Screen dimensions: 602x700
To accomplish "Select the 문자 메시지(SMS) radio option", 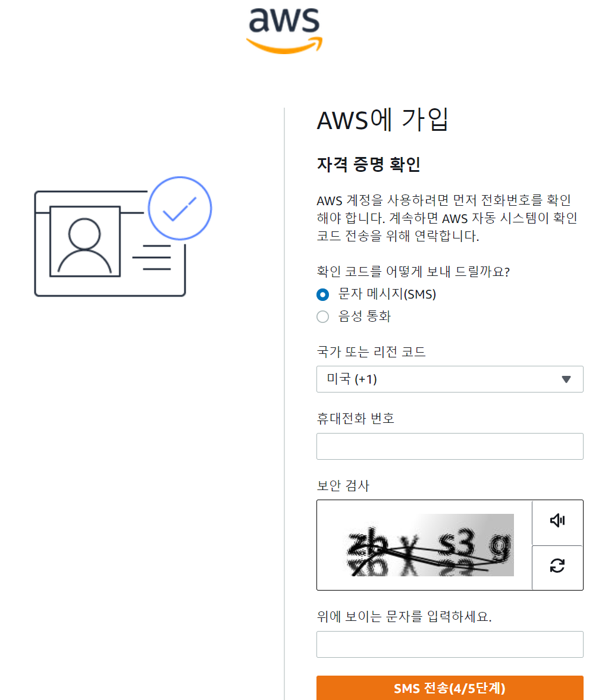I will point(322,294).
